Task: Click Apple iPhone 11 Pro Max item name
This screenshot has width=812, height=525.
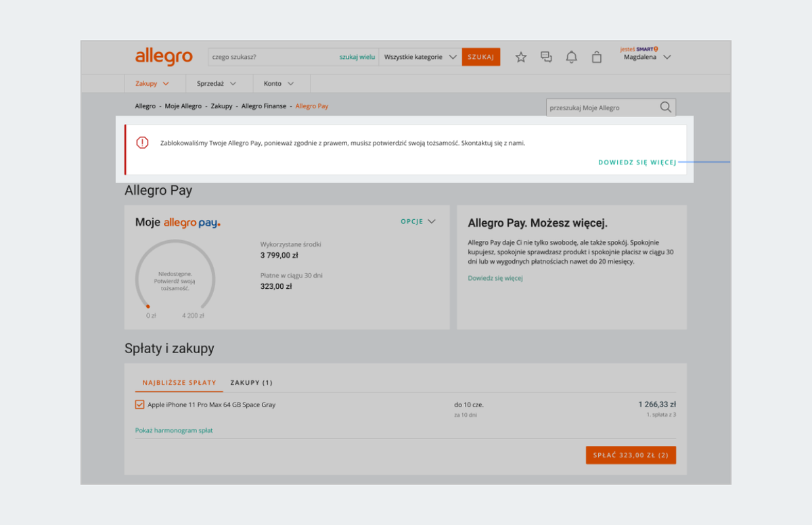Action: [x=212, y=405]
